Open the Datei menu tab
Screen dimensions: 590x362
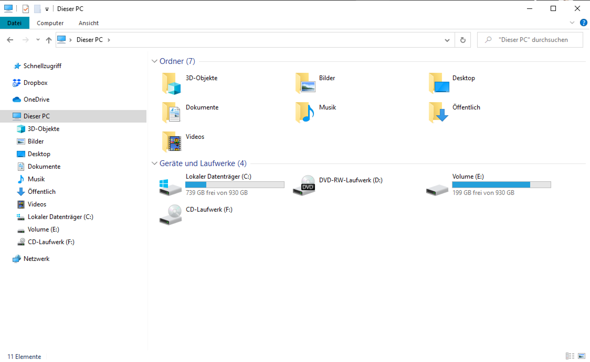tap(14, 23)
